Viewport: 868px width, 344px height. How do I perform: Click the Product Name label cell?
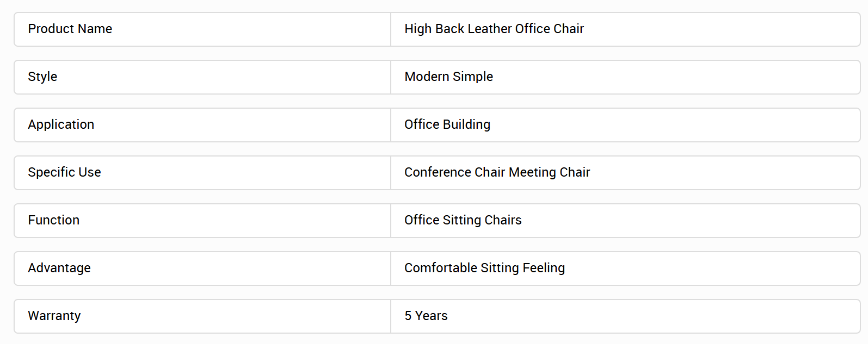tap(202, 29)
